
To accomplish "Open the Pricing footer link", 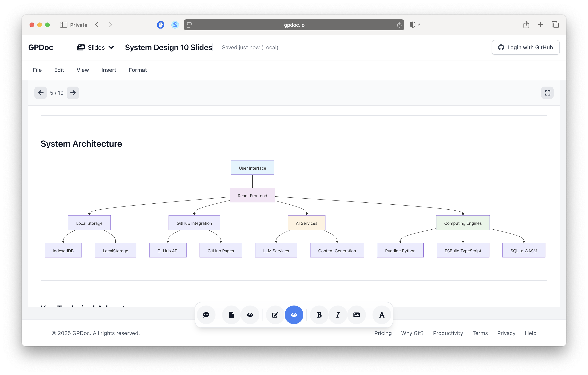I will coord(383,333).
